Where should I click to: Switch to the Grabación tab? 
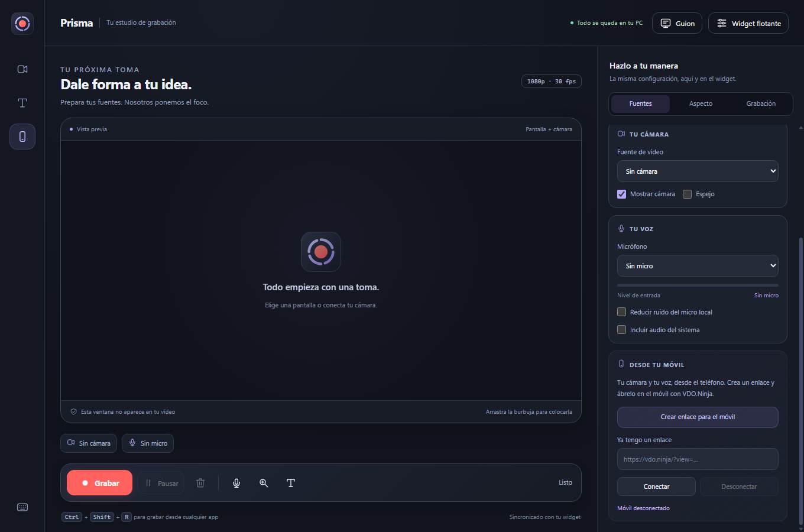(761, 103)
